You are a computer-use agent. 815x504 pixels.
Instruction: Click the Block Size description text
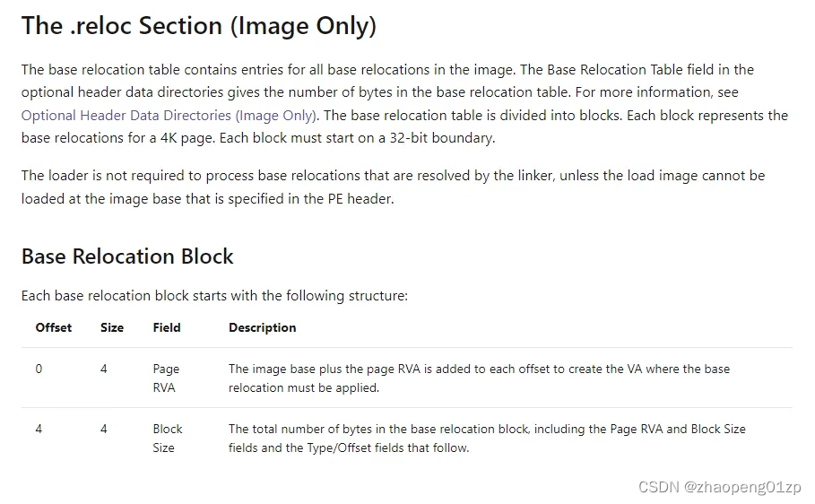pos(487,439)
